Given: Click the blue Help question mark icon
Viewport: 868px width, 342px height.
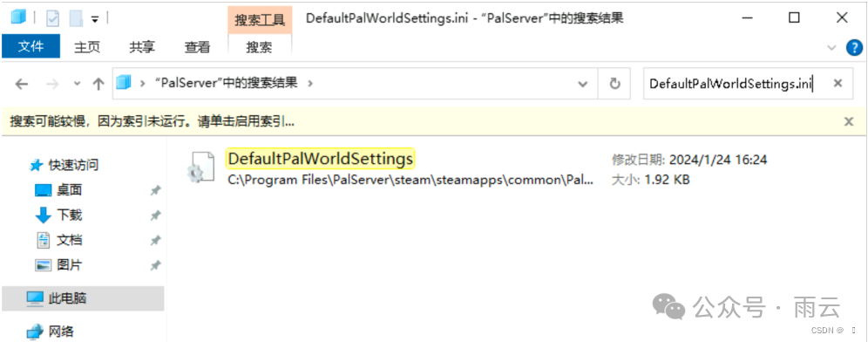Looking at the screenshot, I should point(855,48).
